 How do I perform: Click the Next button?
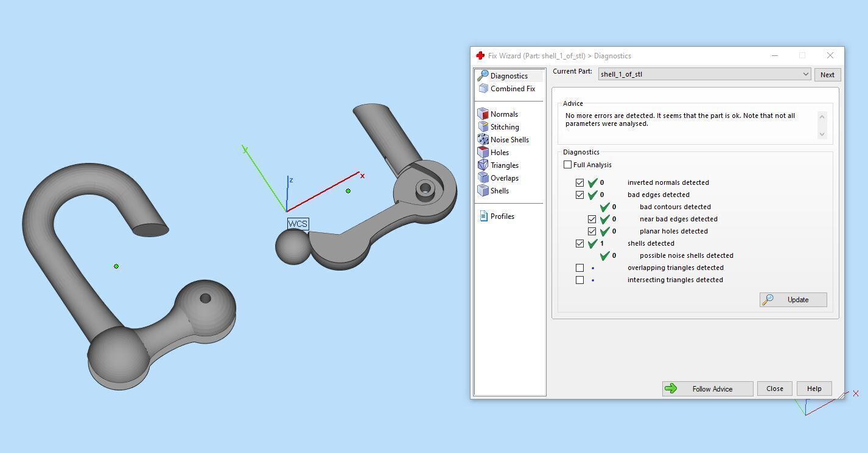827,75
